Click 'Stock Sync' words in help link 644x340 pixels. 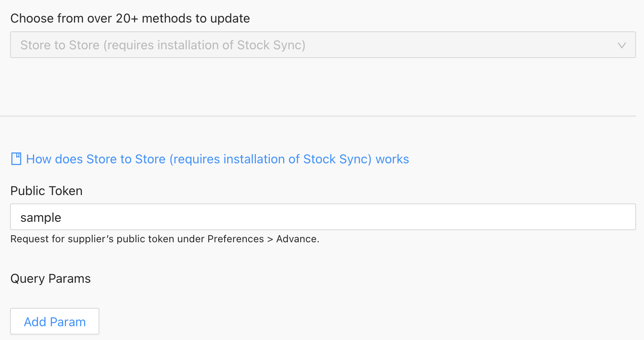[x=337, y=159]
